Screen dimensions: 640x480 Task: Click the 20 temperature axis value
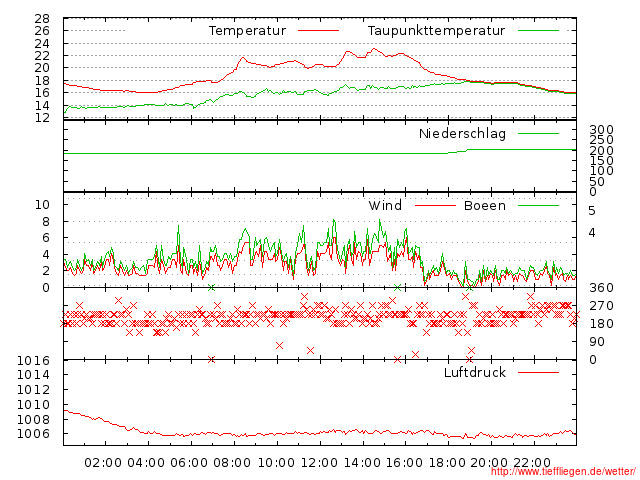(42, 68)
